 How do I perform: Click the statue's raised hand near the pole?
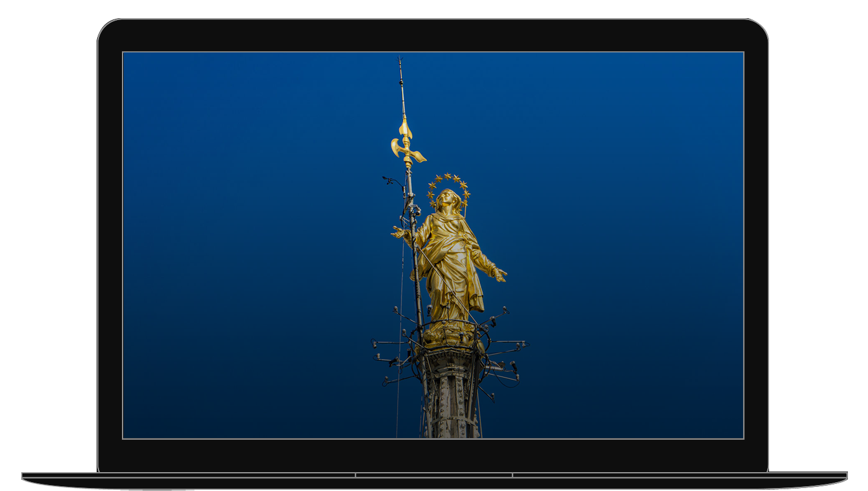click(400, 233)
